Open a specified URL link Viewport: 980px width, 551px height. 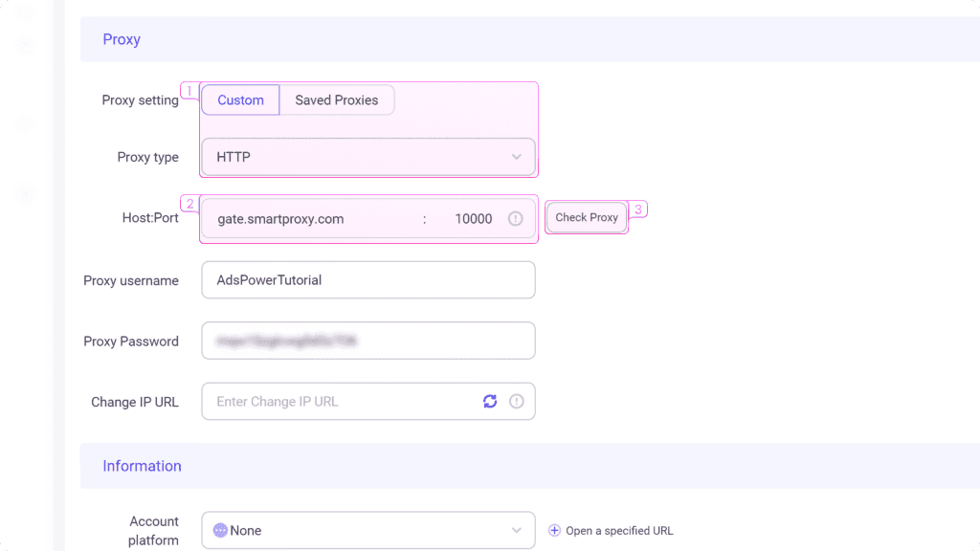619,531
